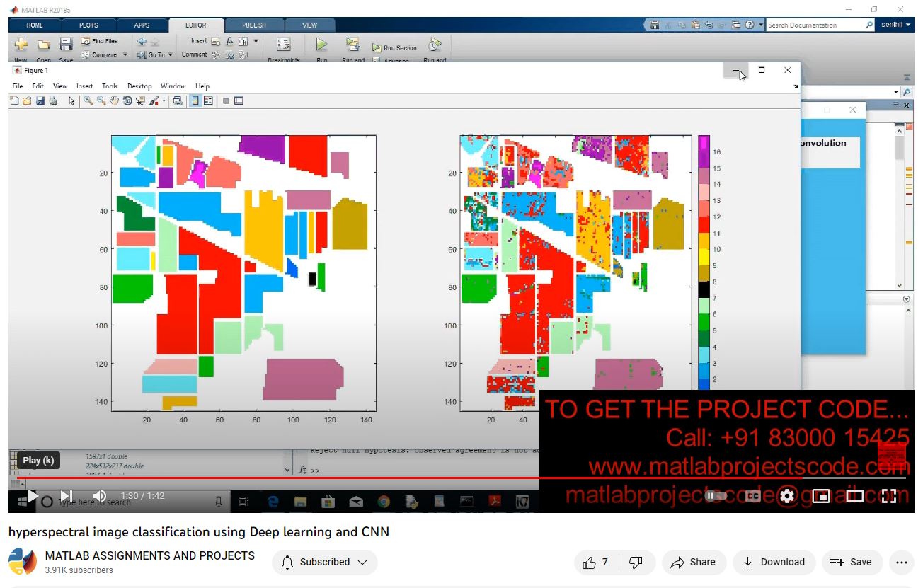Save the video to a playlist

coord(850,563)
